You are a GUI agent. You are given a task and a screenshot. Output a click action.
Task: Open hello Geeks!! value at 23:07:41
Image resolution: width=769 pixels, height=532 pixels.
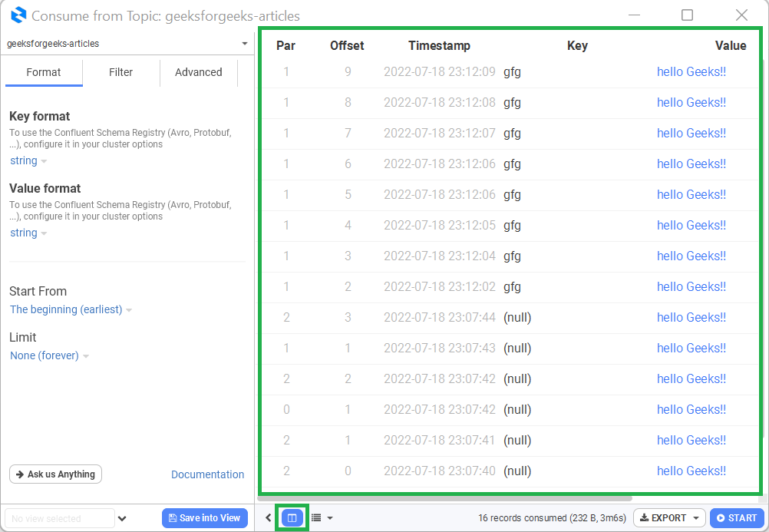coord(691,440)
